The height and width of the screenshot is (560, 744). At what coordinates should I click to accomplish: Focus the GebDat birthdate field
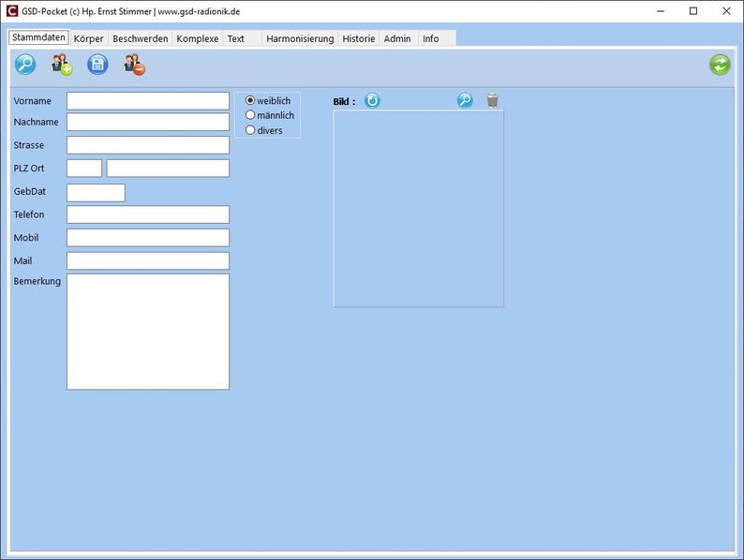[x=96, y=193]
